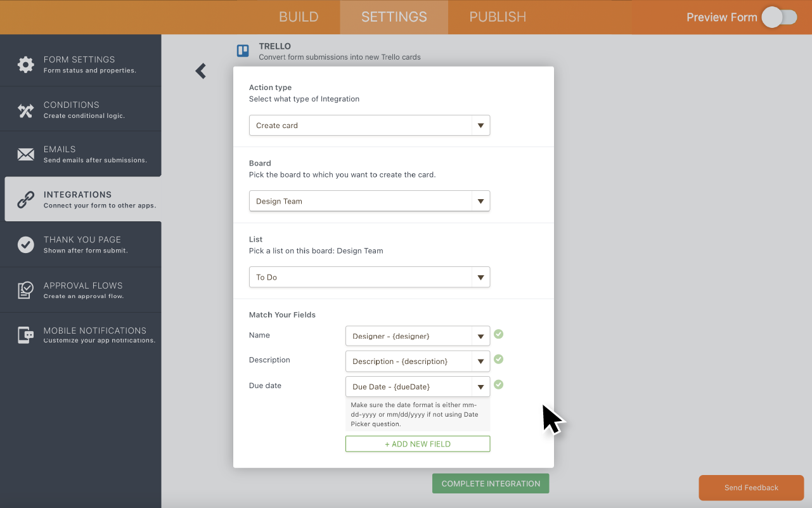Select the Conditions sidebar icon
This screenshot has width=812, height=508.
tap(25, 109)
